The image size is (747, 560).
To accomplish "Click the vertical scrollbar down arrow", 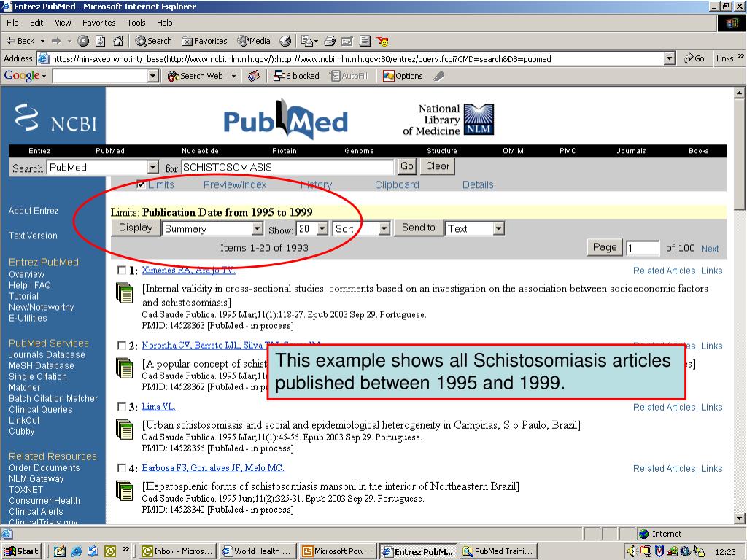I will click(740, 518).
